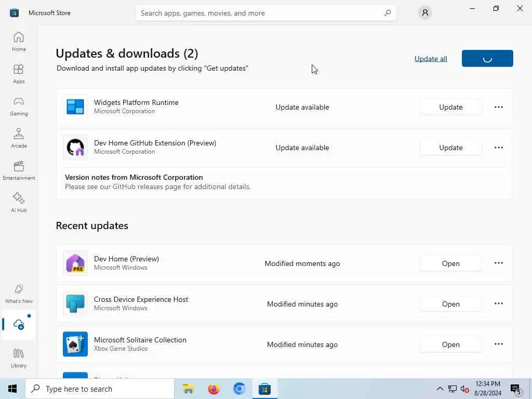Launch Firefox from the taskbar
This screenshot has width=532, height=399.
[x=214, y=389]
